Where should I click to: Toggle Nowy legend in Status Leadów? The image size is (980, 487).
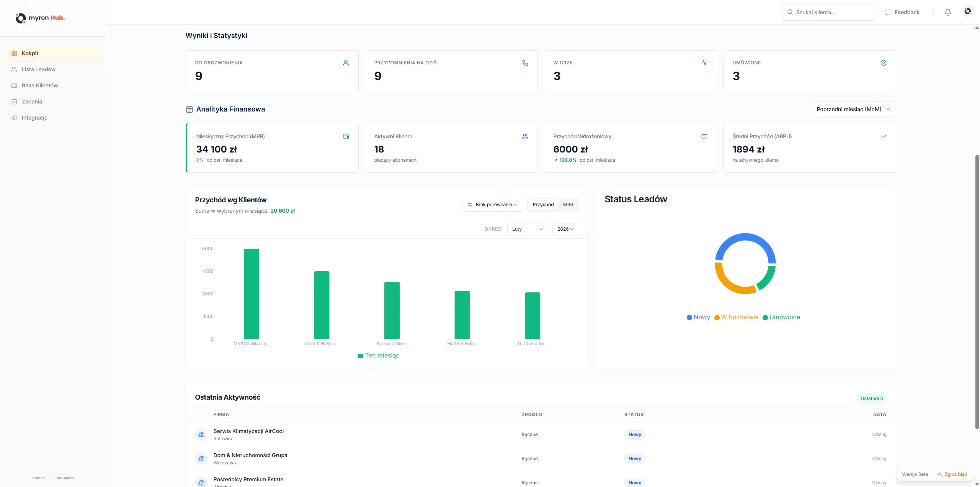(x=698, y=317)
